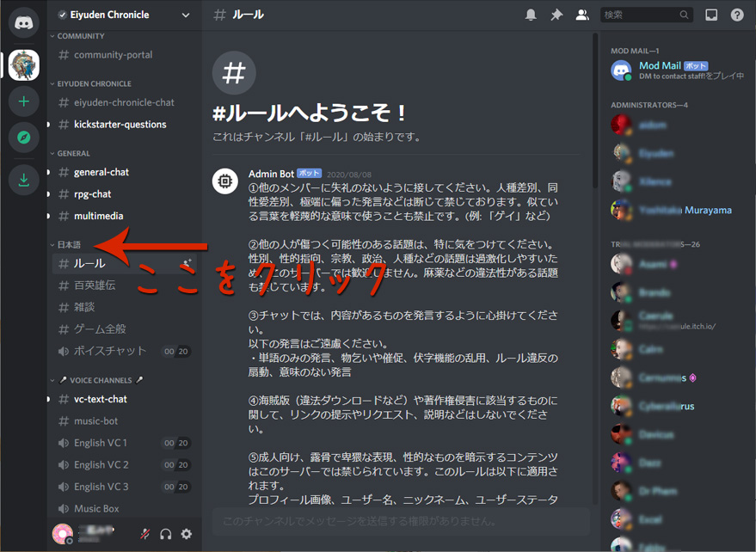The height and width of the screenshot is (552, 756).
Task: Open user settings gear icon
Action: click(x=186, y=534)
